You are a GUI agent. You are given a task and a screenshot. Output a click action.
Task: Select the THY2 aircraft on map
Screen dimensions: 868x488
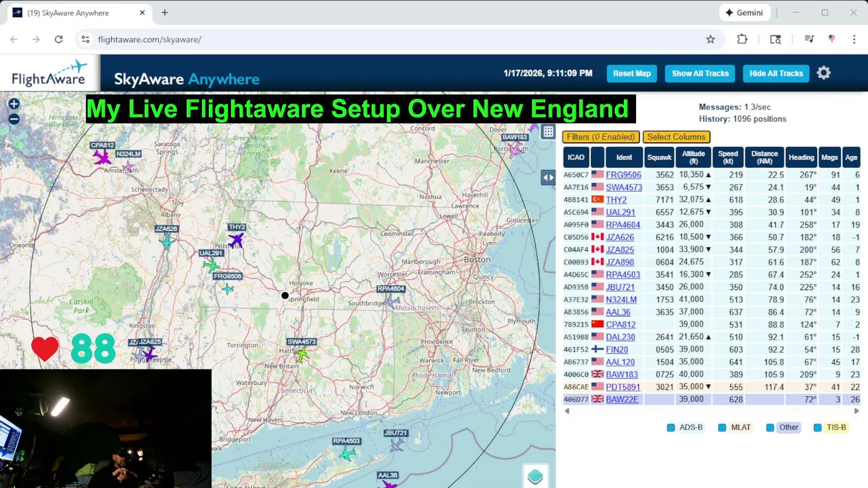[x=235, y=240]
